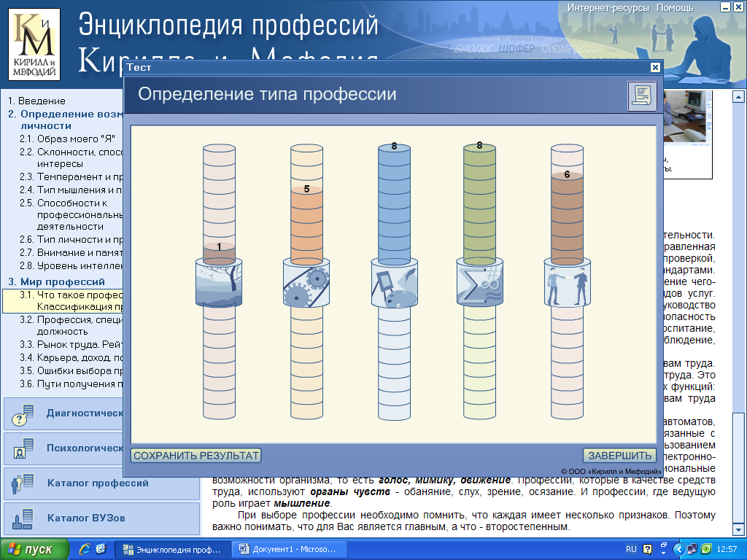This screenshot has height=560, width=747.
Task: Open topic 2.7 Внимание и память
Action: 71,253
